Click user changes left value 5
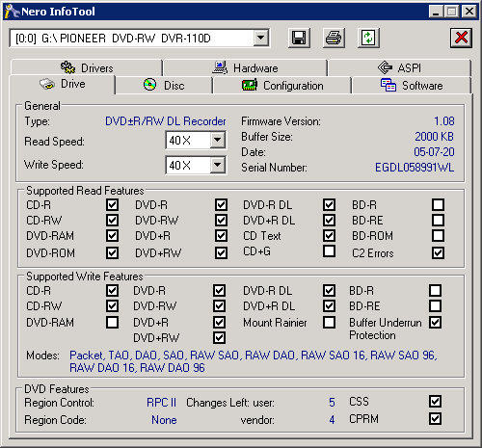This screenshot has width=482, height=448. click(x=332, y=403)
